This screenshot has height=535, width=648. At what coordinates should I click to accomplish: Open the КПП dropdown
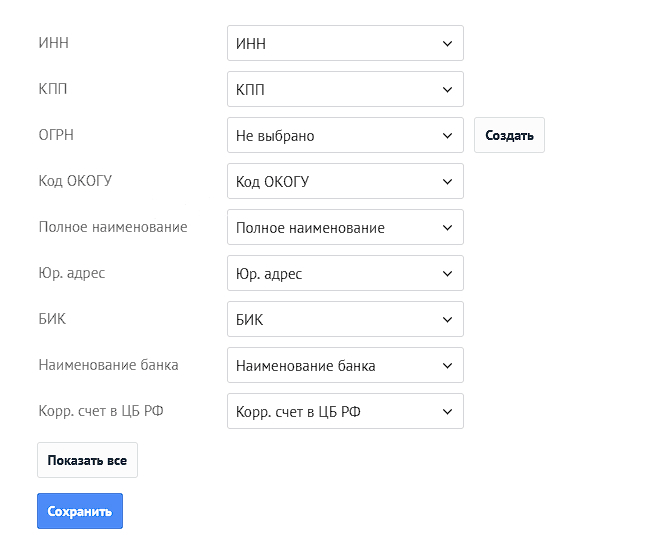coord(345,89)
